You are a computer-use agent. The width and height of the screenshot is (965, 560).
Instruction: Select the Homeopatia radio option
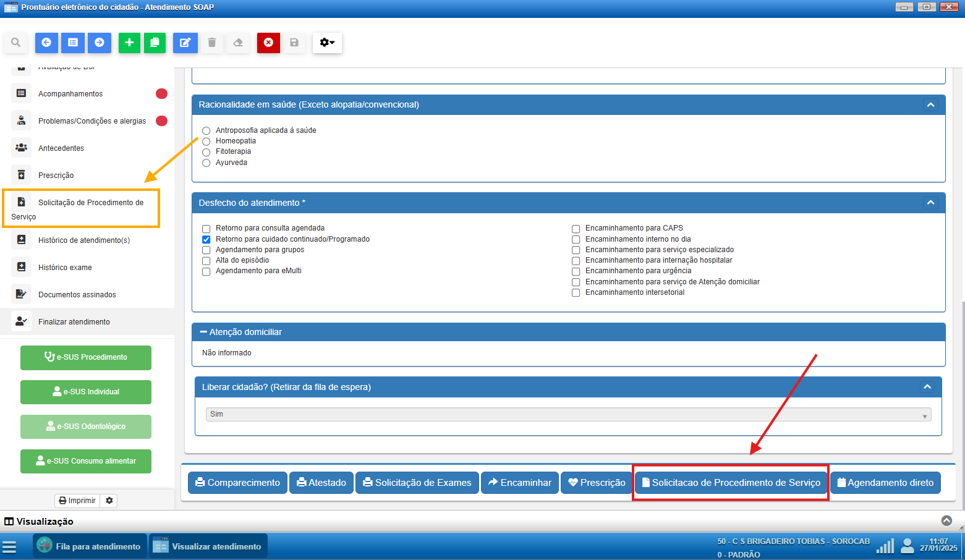[206, 142]
